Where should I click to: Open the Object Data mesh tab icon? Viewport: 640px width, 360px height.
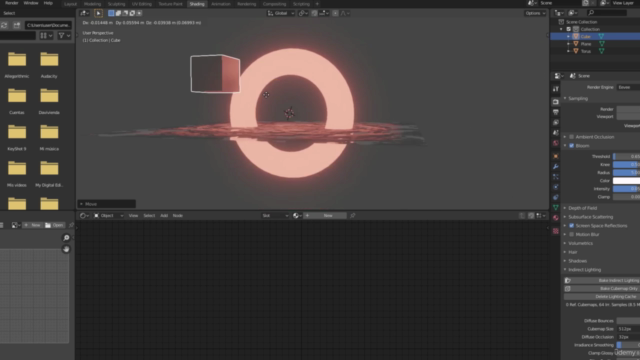coord(556,207)
